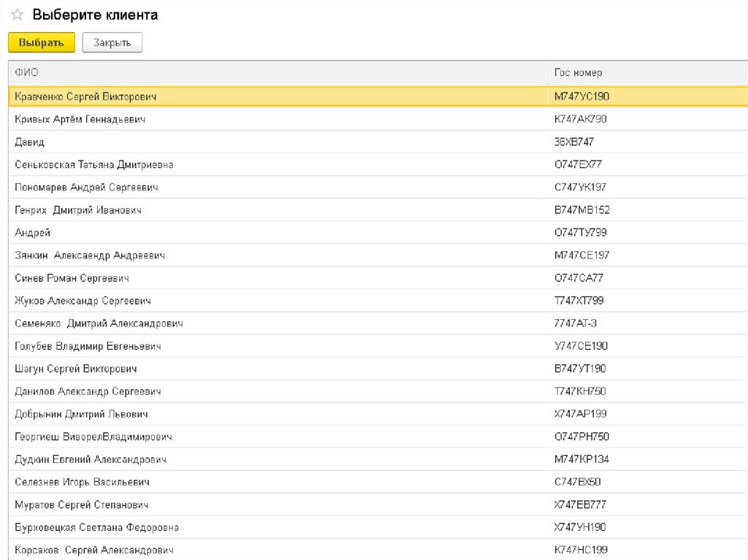The height and width of the screenshot is (560, 748).
Task: Click plate number Т747КН750
Action: point(580,391)
